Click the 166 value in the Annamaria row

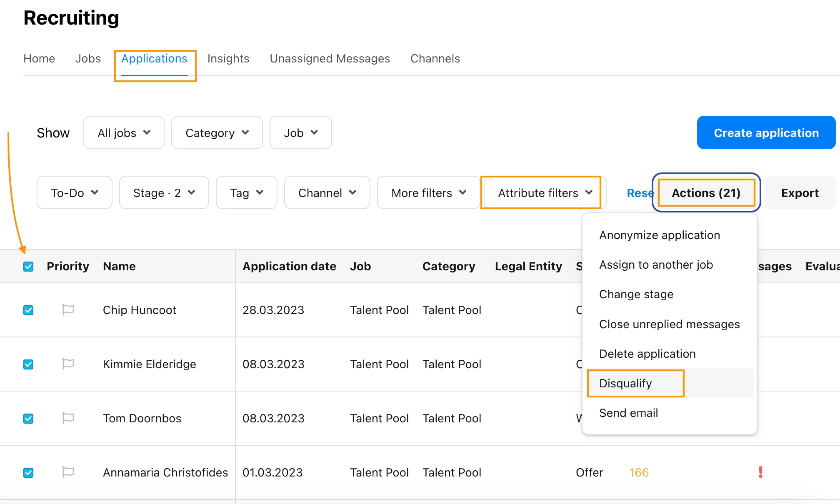coord(639,473)
